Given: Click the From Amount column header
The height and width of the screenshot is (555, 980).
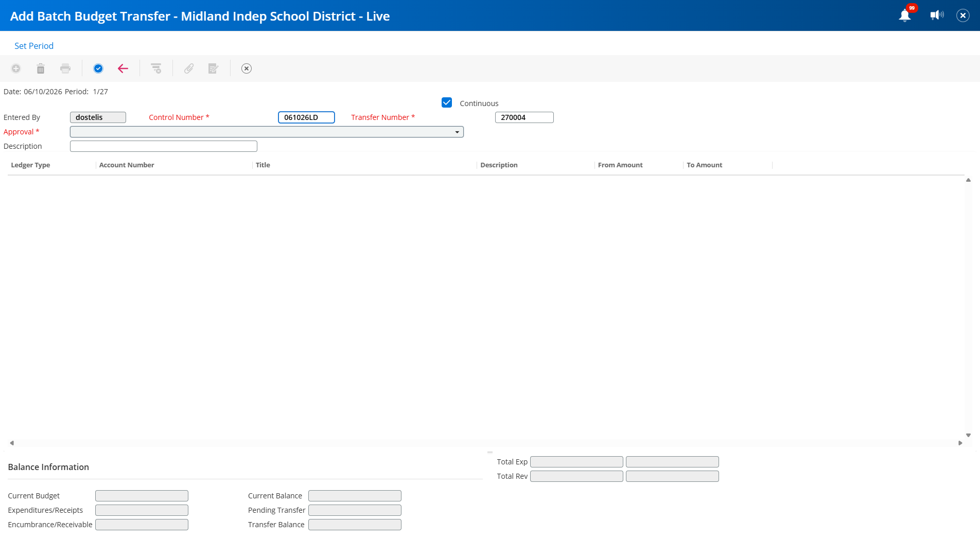Looking at the screenshot, I should tap(620, 165).
